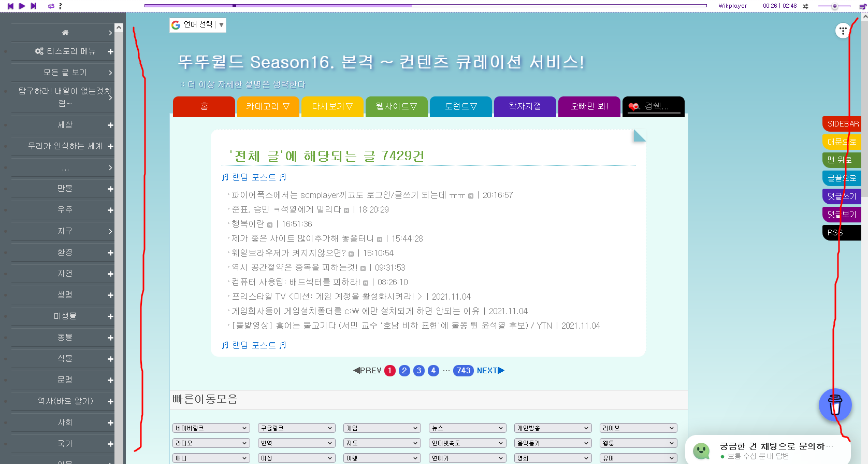Open post 웨일브라우저가 켜지지않으면?
Screen dimensions: 868x464
click(x=288, y=253)
